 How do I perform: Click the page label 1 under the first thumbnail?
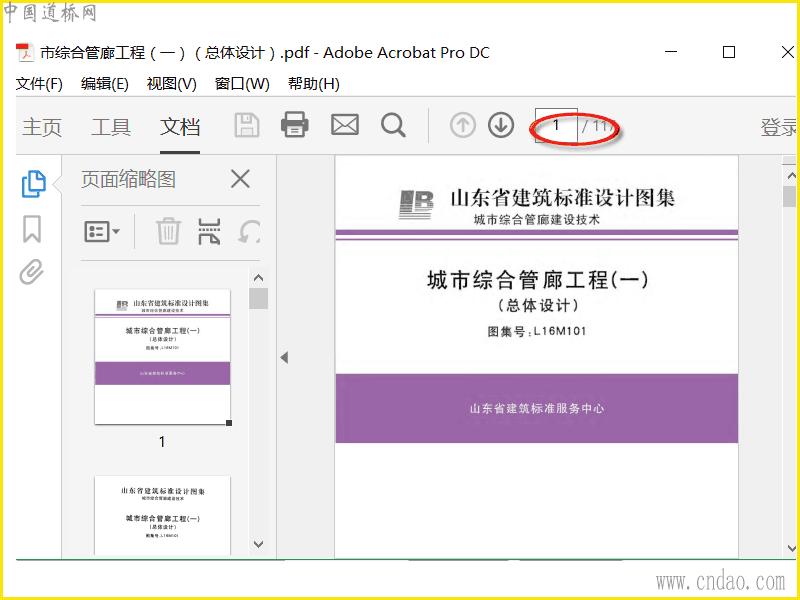pos(162,442)
